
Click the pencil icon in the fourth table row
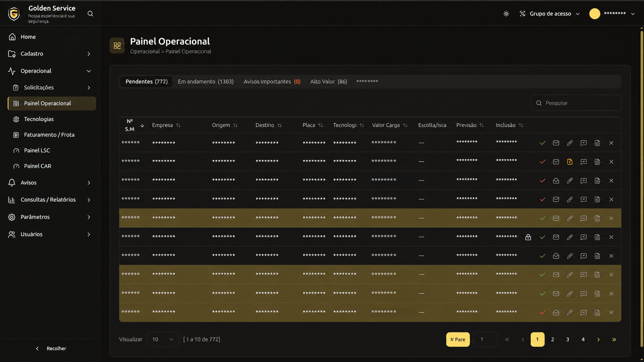(570, 200)
